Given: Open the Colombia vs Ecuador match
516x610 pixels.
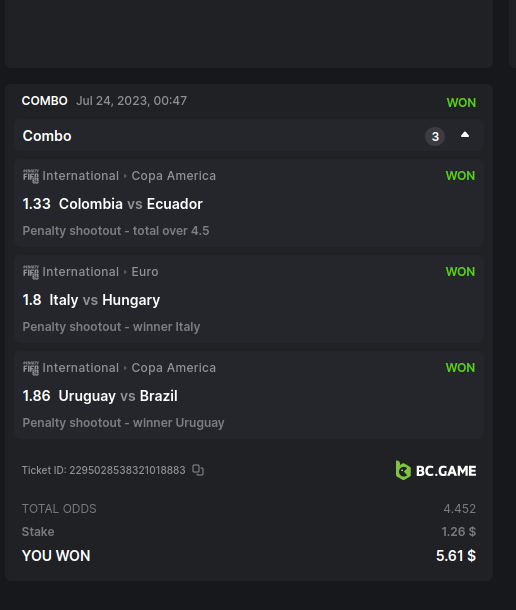Looking at the screenshot, I should click(131, 204).
